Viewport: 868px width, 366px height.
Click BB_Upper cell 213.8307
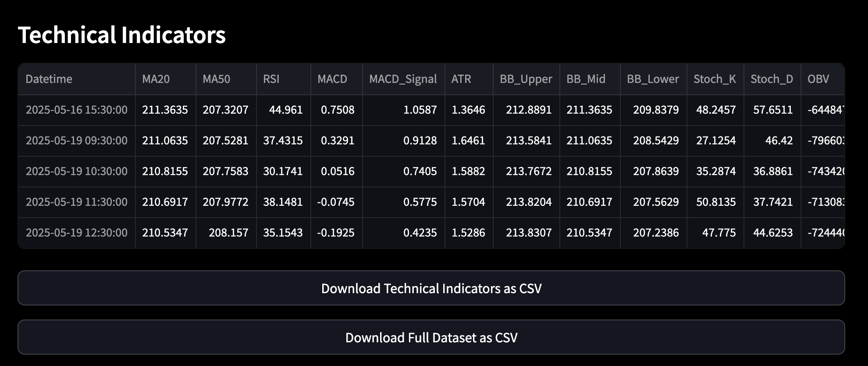point(526,233)
